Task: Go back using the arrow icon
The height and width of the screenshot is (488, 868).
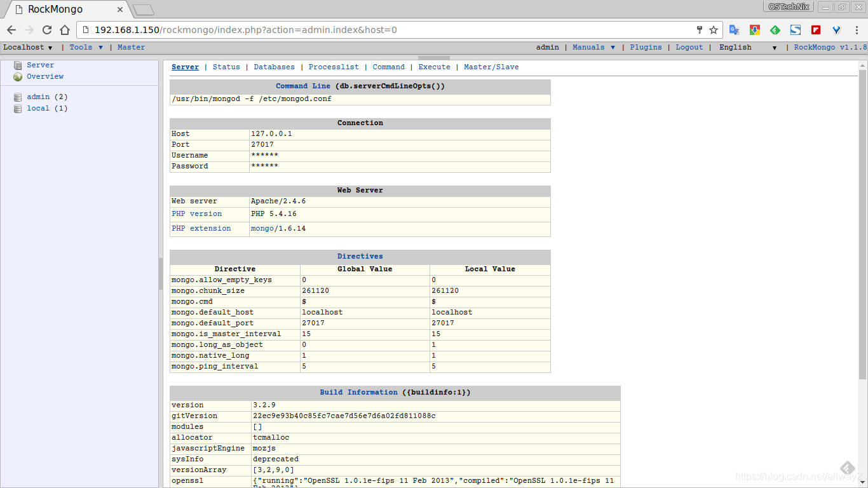Action: (x=11, y=29)
